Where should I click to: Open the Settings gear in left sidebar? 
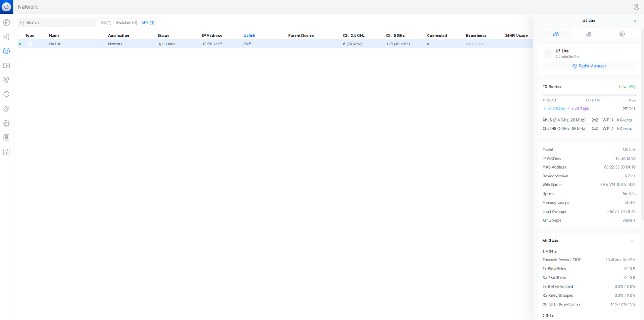6,123
